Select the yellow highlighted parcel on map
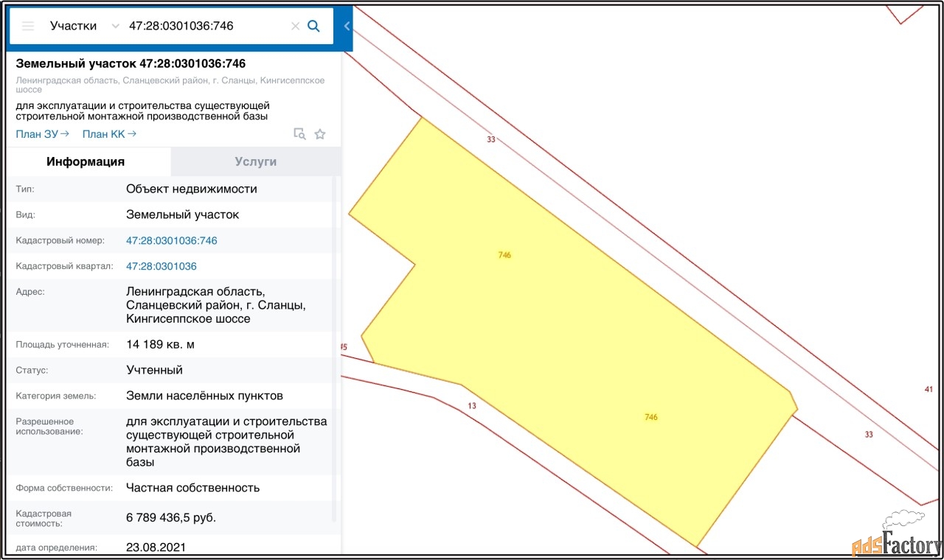Viewport: 944px width, 560px height. (575, 332)
